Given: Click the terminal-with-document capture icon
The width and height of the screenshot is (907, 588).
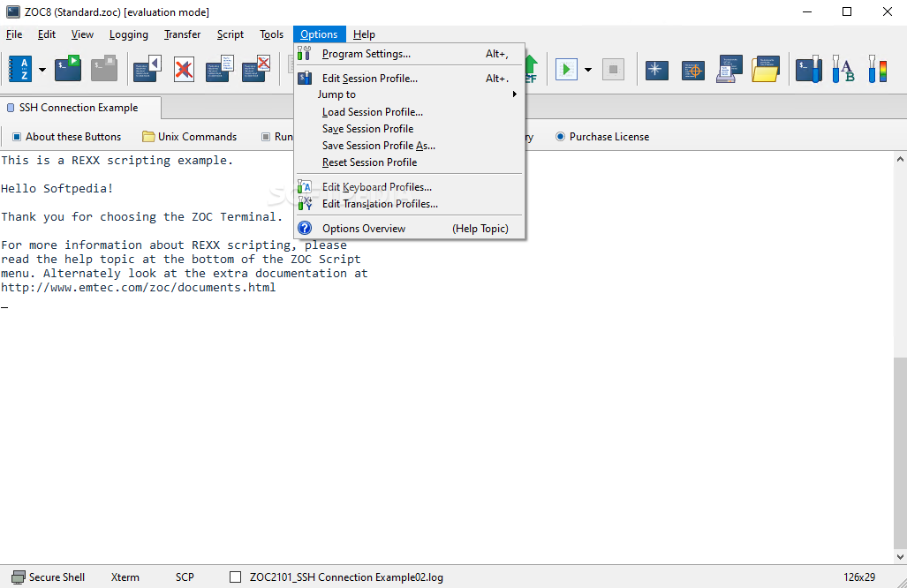Looking at the screenshot, I should pos(220,69).
